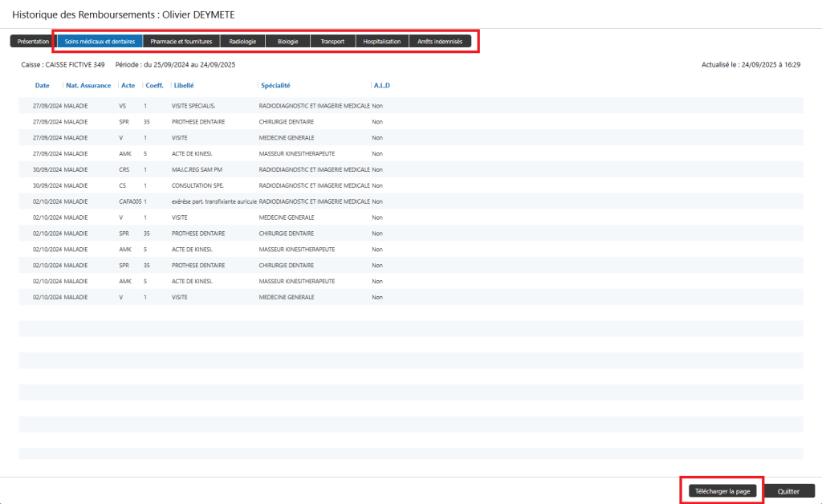Image resolution: width=822 pixels, height=504 pixels.
Task: Click the Acte column header
Action: click(128, 85)
